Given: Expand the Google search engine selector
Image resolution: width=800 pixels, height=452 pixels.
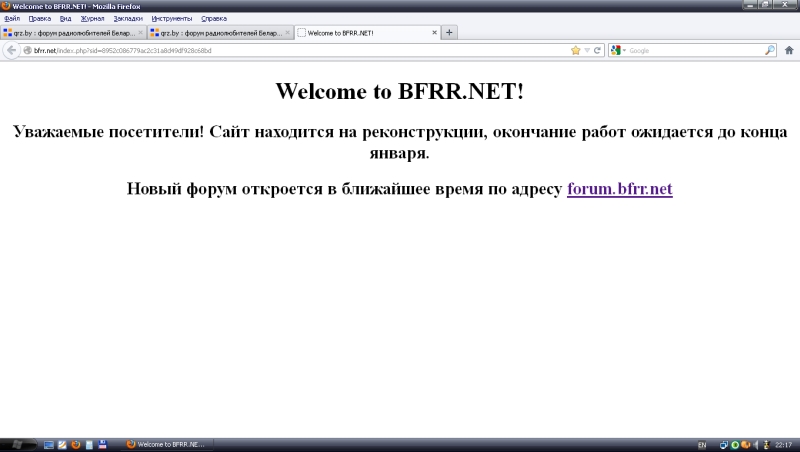Looking at the screenshot, I should 618,50.
